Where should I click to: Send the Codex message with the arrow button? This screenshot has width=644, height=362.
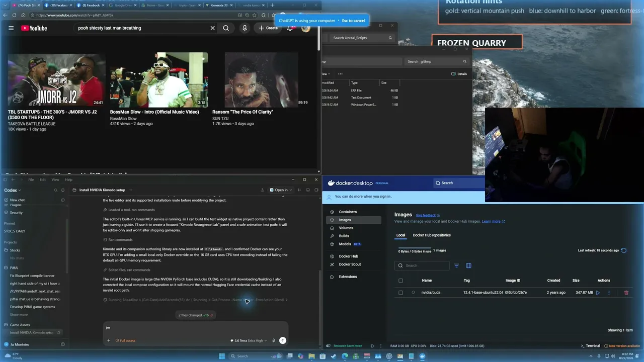click(x=283, y=340)
